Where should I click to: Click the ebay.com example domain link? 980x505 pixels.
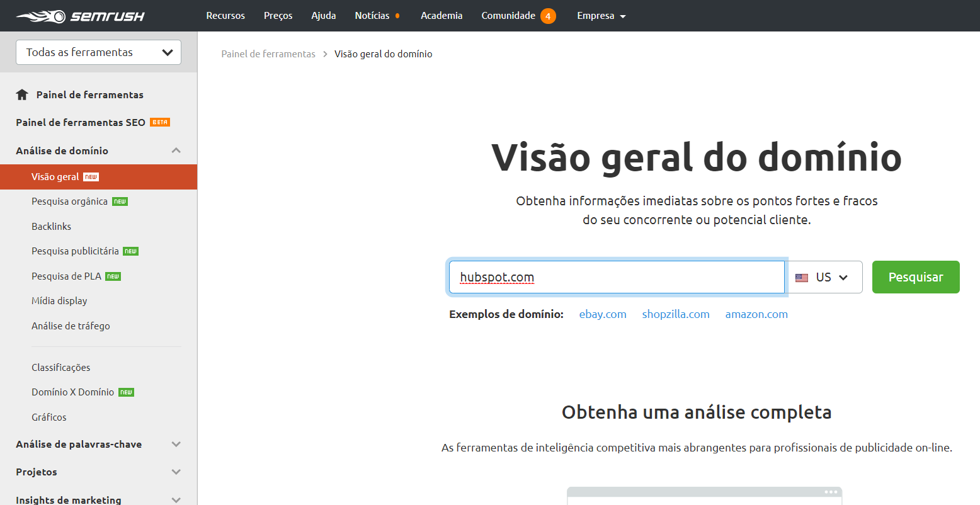pos(603,314)
